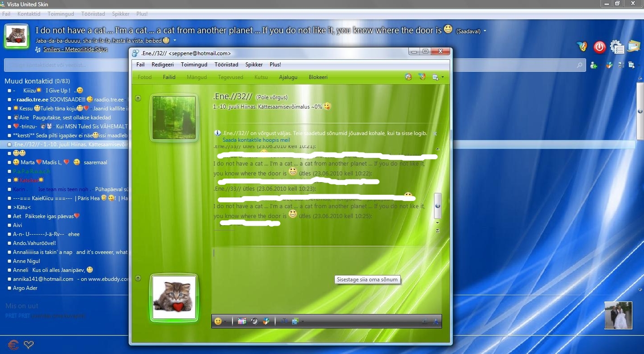
Task: Open the Kontaktid menu in main window
Action: click(29, 14)
